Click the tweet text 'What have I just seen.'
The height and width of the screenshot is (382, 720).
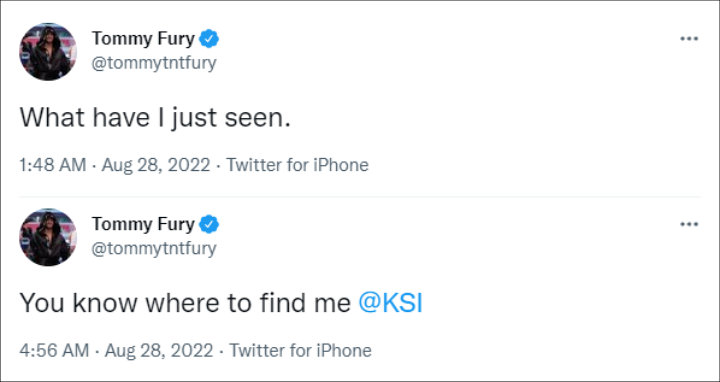pos(155,118)
